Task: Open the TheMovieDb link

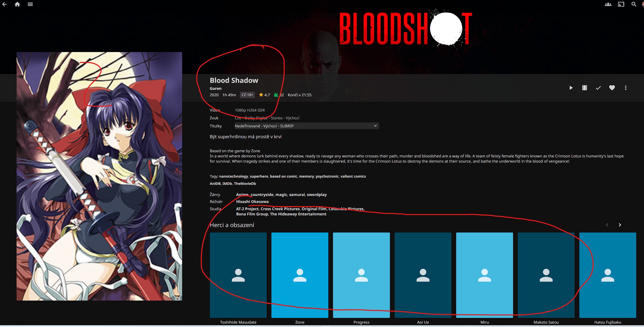Action: coord(245,184)
